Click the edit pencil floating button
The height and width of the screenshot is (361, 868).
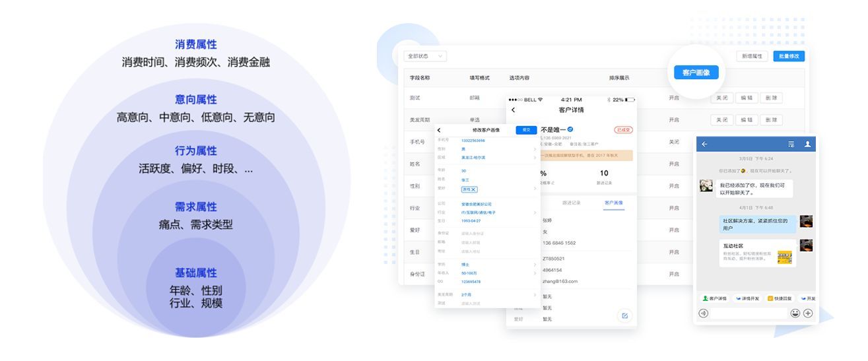tap(624, 316)
